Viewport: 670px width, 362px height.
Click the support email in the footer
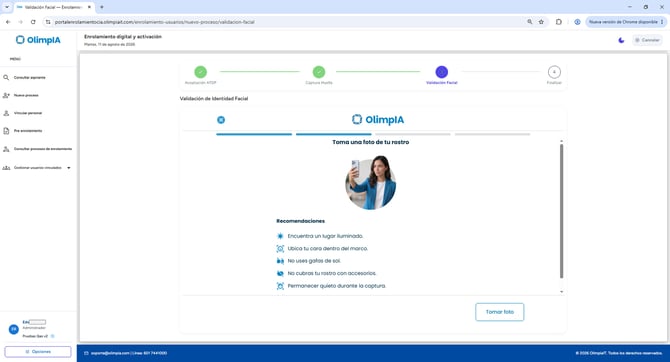coord(110,353)
